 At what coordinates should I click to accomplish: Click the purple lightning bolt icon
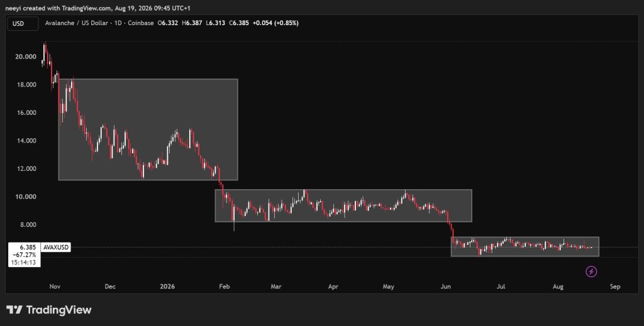pos(591,271)
